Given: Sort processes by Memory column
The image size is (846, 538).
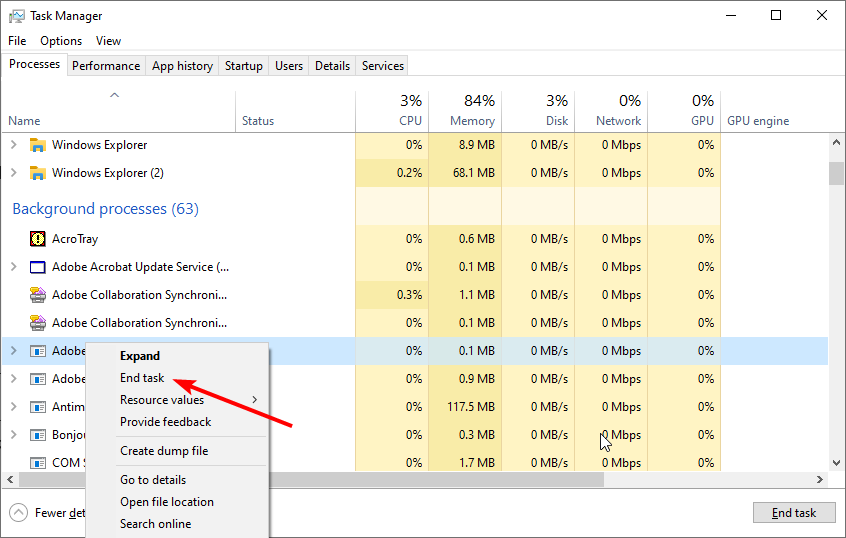Looking at the screenshot, I should [465, 112].
